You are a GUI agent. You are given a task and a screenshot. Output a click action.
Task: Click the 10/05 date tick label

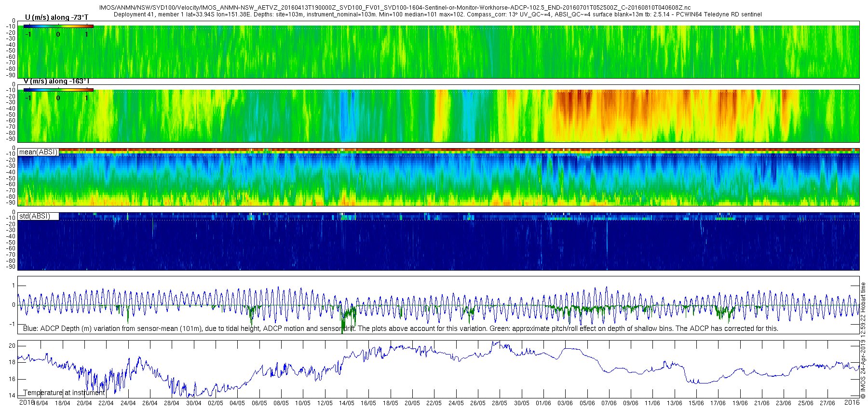point(303,403)
